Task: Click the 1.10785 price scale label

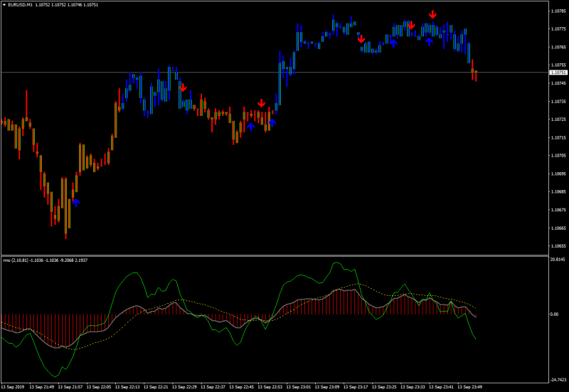Action: (x=558, y=11)
